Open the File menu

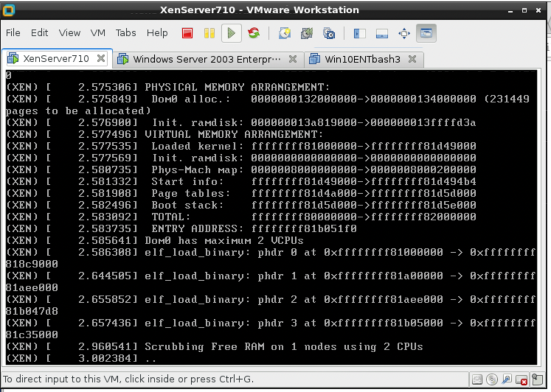13,33
